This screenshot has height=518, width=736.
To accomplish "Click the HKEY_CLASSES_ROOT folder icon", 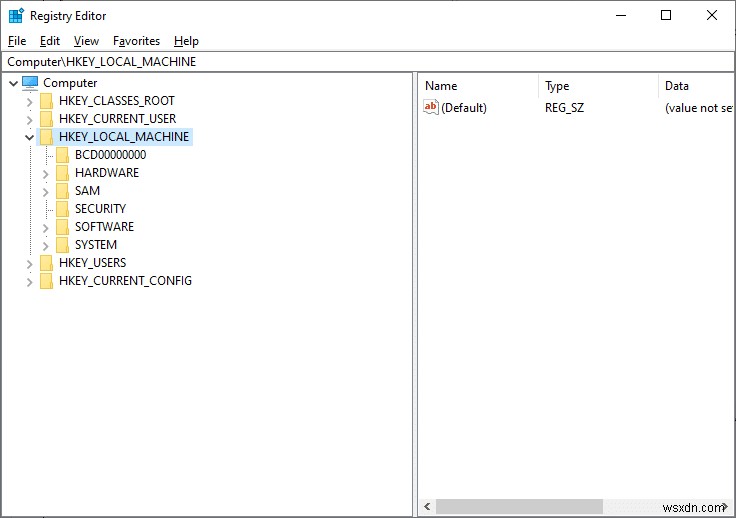I will (x=46, y=101).
